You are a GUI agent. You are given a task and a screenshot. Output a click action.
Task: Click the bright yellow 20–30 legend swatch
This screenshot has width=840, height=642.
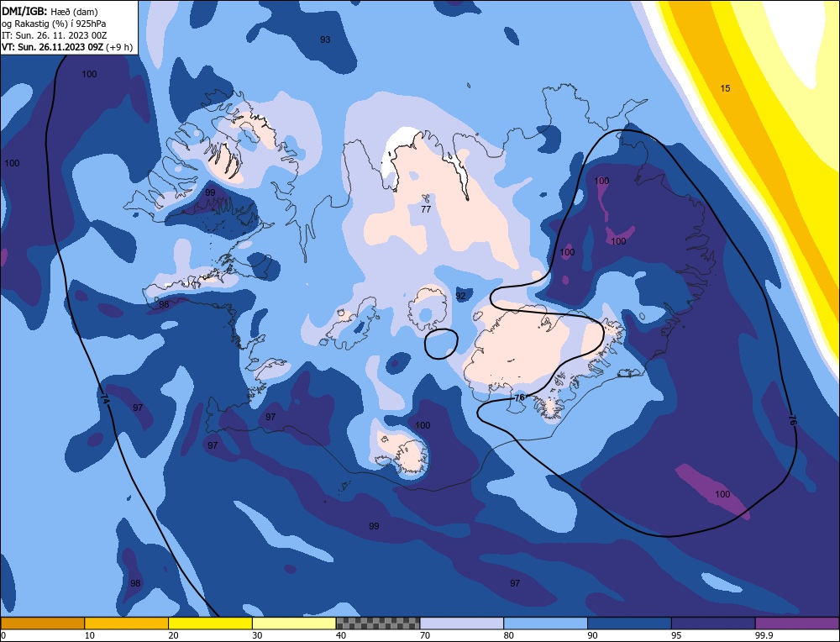click(210, 624)
